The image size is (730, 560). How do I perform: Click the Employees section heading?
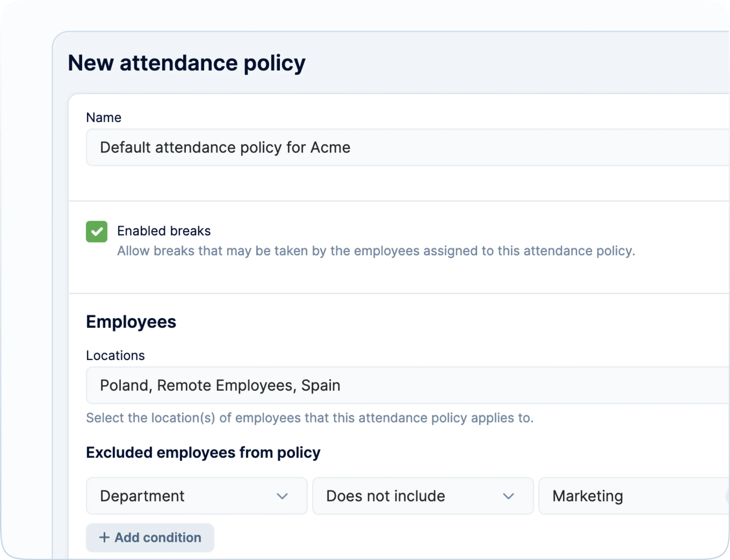click(131, 322)
